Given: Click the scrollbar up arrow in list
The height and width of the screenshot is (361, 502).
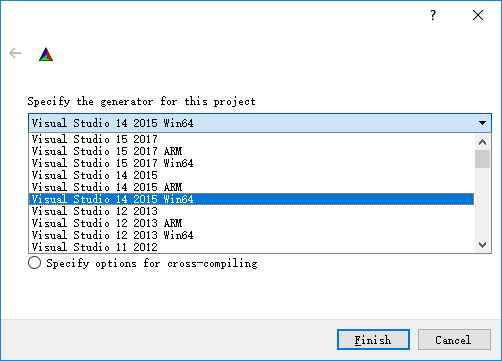Looking at the screenshot, I should point(482,142).
